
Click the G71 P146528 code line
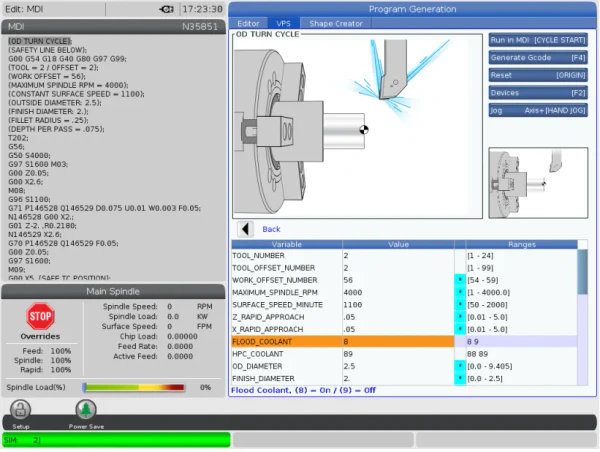[x=104, y=208]
